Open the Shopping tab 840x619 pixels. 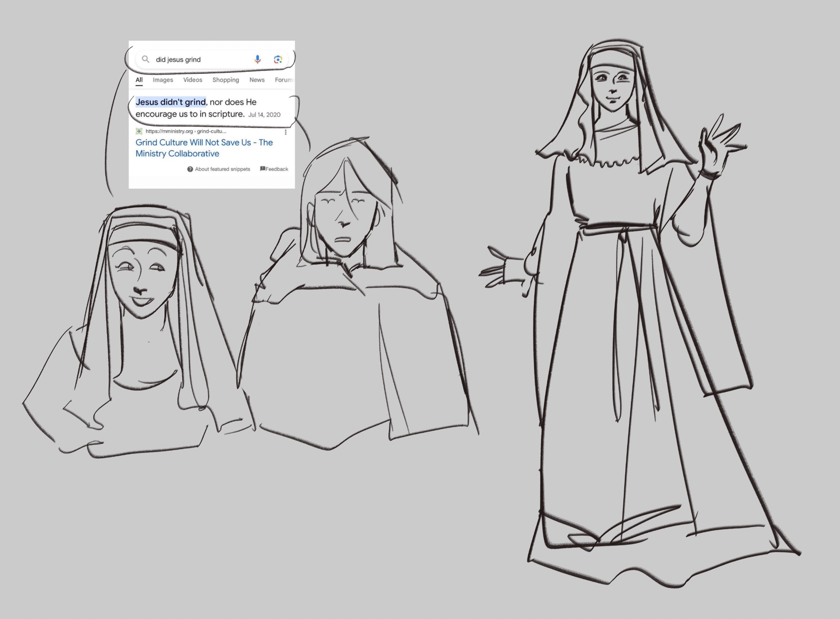[x=225, y=80]
